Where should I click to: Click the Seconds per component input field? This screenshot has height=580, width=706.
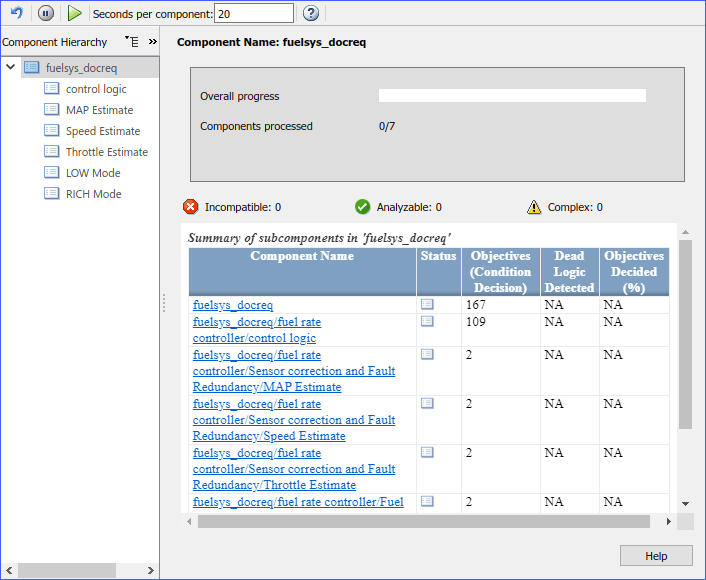[254, 13]
